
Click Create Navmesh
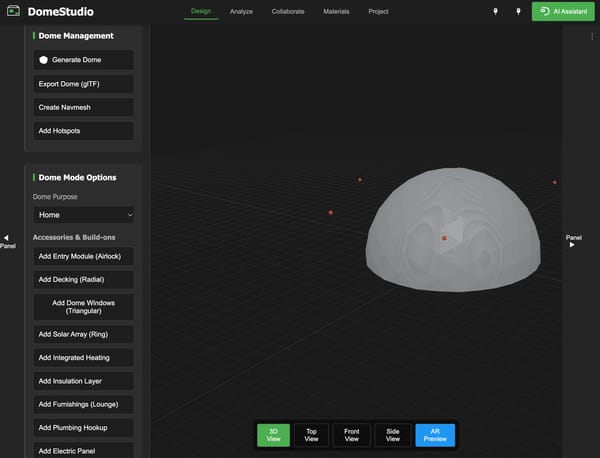coord(83,107)
